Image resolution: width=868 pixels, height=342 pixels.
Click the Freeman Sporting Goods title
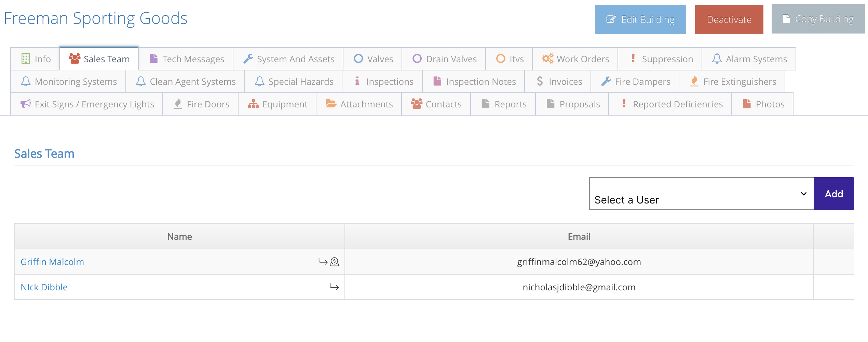96,18
